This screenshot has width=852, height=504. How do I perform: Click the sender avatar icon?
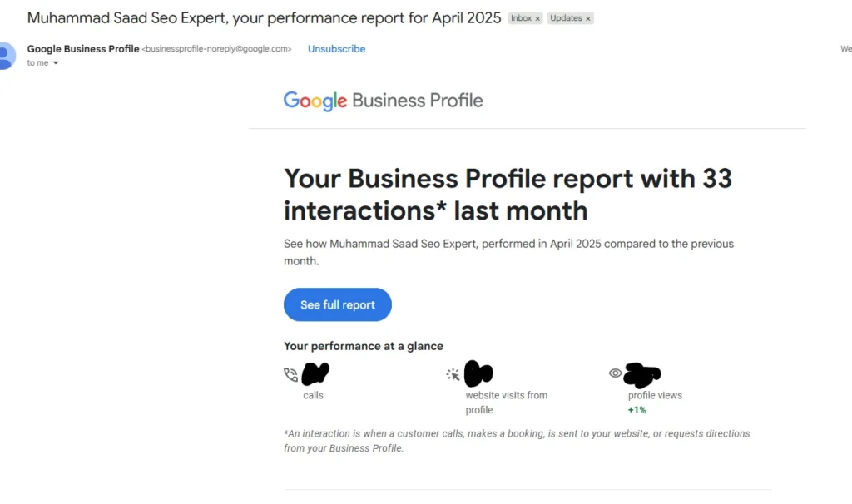pos(7,56)
